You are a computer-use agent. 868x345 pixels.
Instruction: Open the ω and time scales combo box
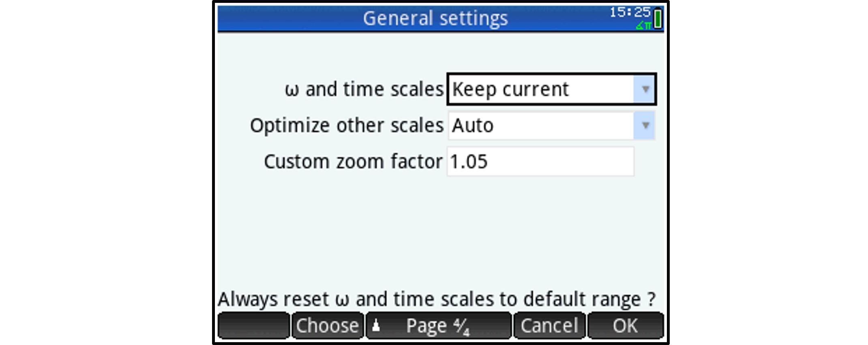point(542,89)
